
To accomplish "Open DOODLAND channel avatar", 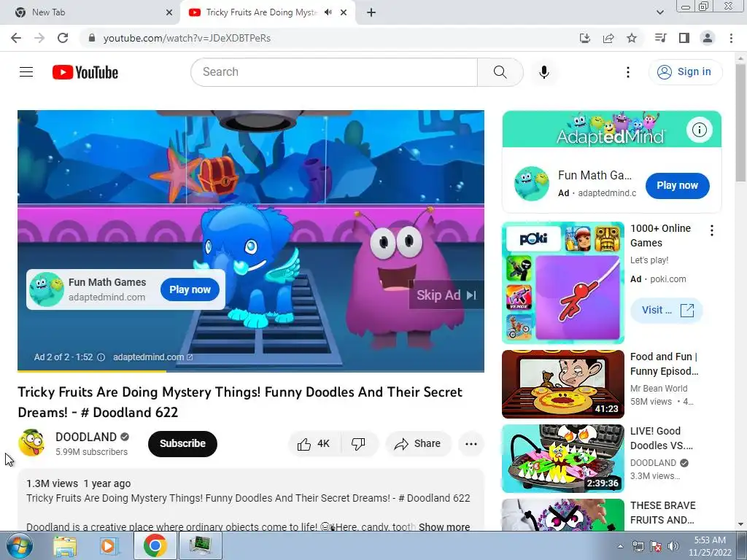I will (31, 443).
